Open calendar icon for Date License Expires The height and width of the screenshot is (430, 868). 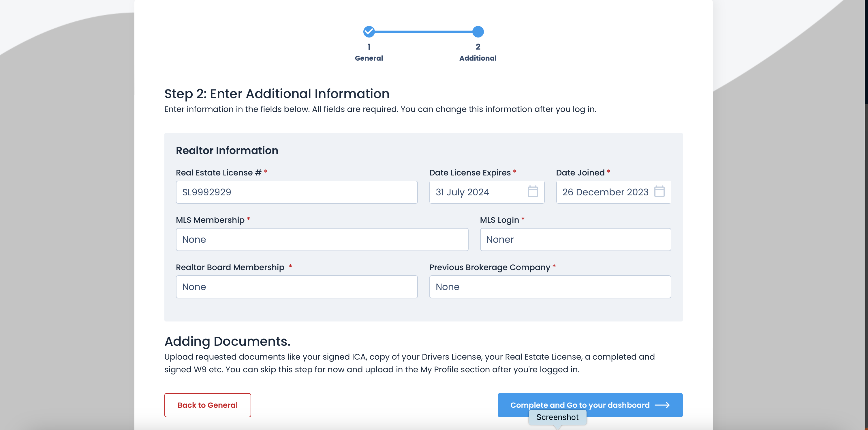[532, 192]
